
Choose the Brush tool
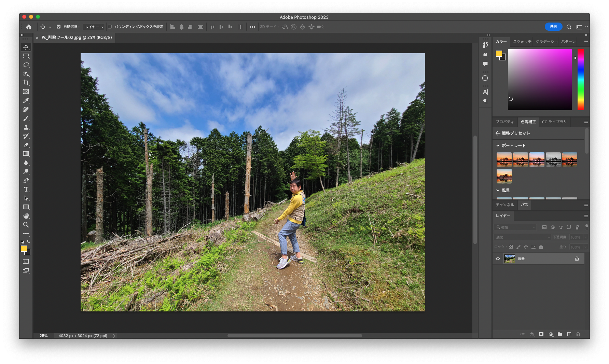pos(26,118)
